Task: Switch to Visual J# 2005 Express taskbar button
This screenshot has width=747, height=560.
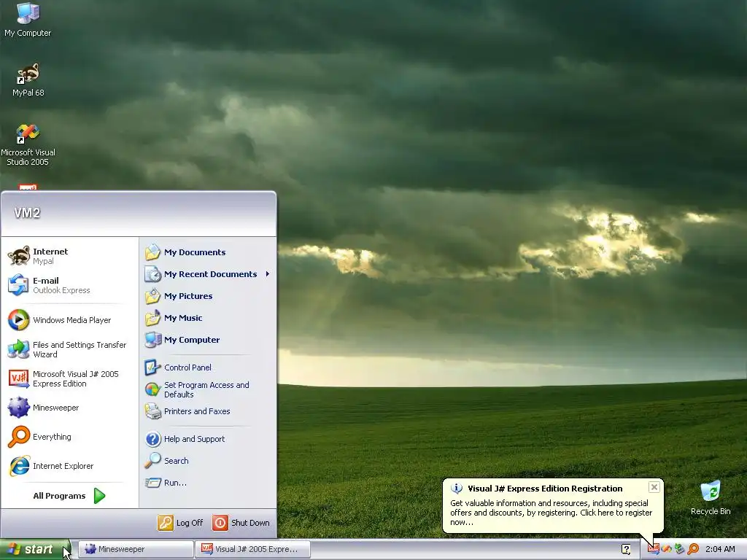Action: [252, 550]
